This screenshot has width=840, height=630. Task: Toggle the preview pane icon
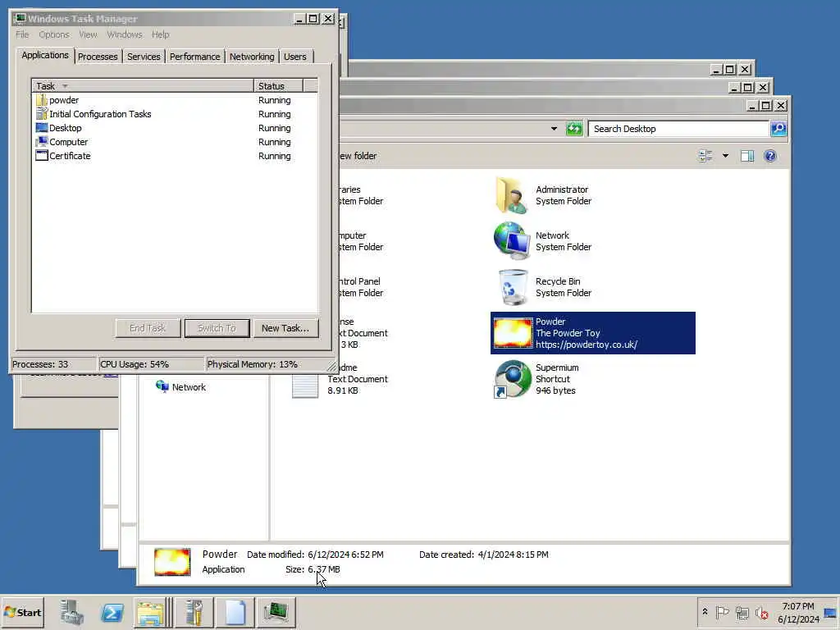click(747, 156)
